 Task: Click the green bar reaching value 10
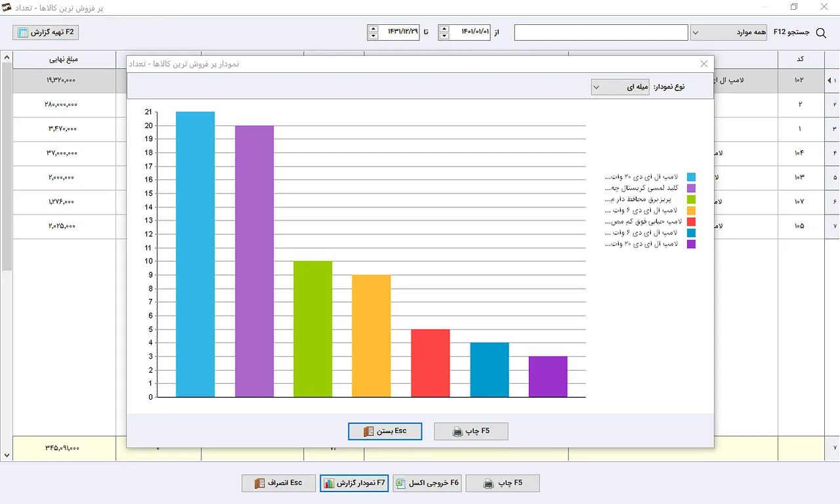click(312, 329)
